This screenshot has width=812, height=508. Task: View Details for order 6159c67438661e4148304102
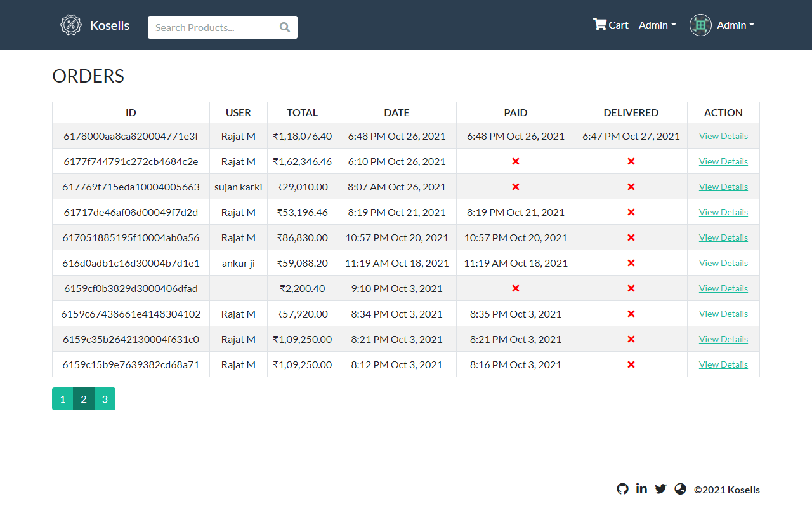click(723, 314)
